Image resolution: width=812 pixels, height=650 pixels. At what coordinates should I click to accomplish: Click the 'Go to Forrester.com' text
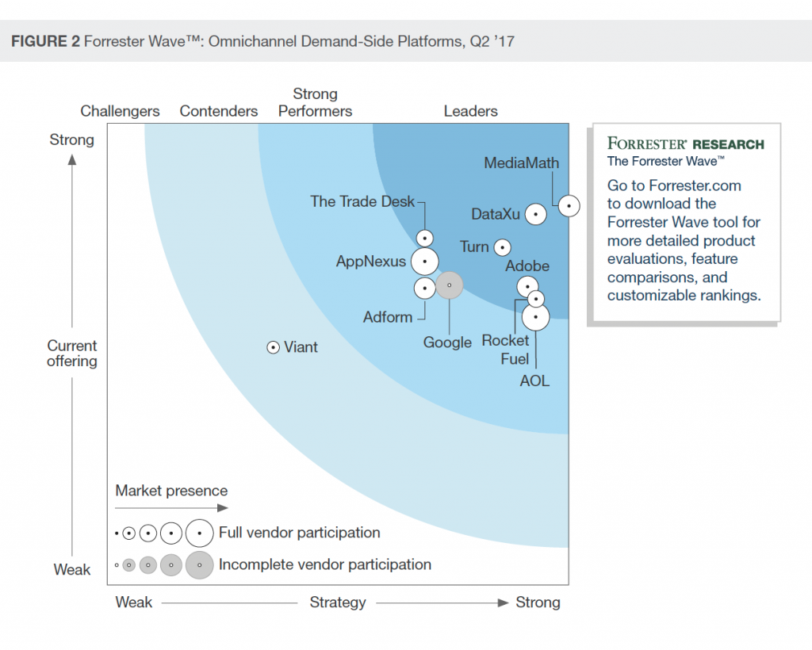point(674,185)
